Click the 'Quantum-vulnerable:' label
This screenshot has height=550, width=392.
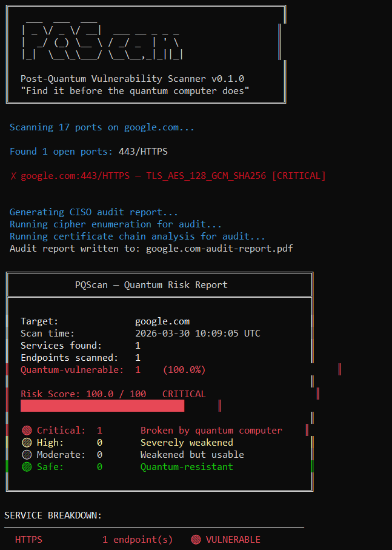pyautogui.click(x=72, y=370)
